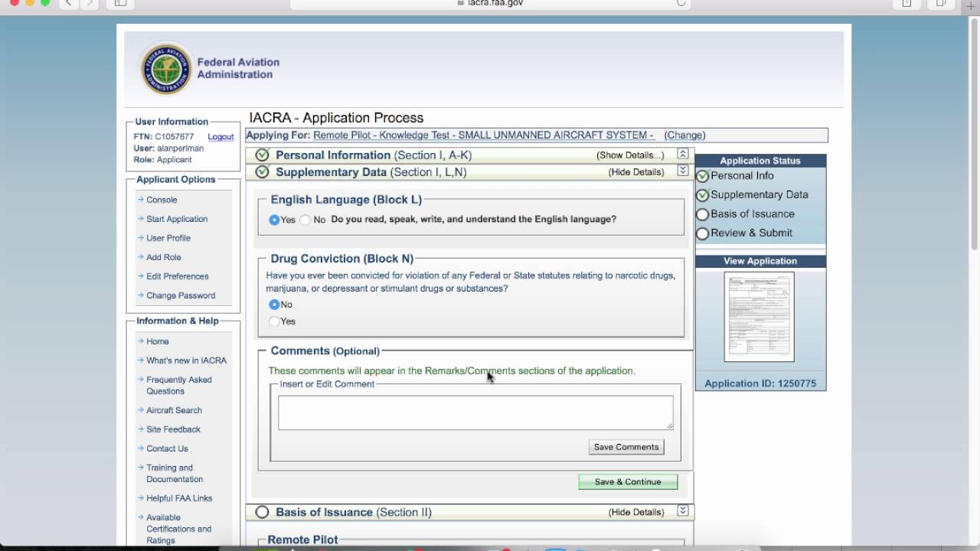The image size is (980, 551).
Task: Click Hide Details for Supplementary Data
Action: point(636,172)
